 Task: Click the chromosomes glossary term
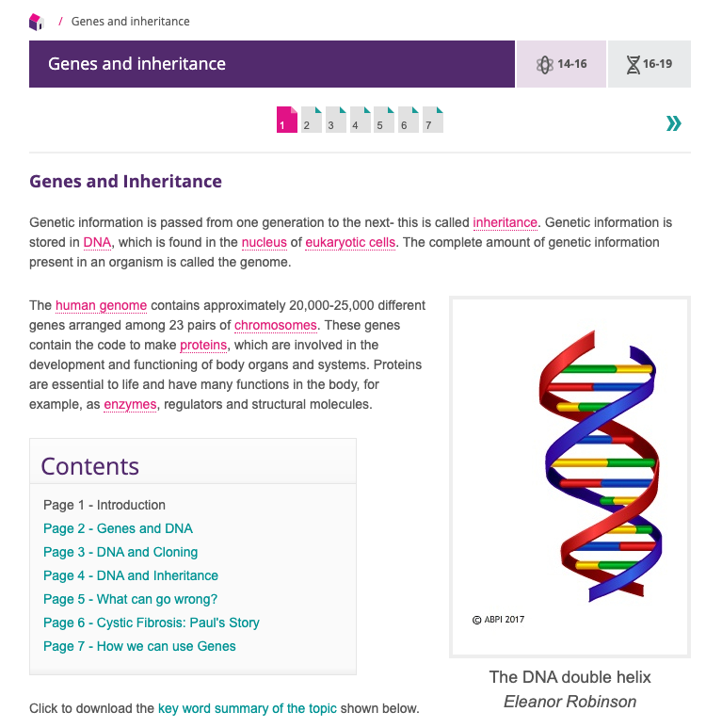coord(276,326)
